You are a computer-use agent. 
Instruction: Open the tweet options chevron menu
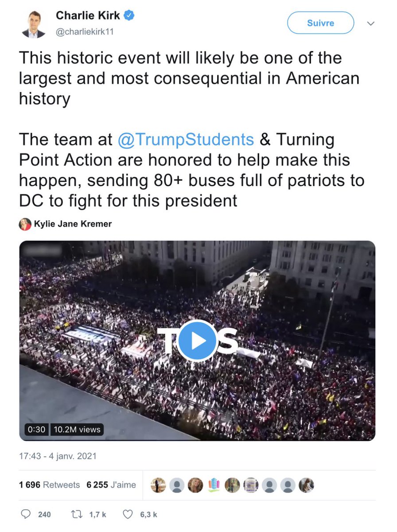pyautogui.click(x=371, y=24)
